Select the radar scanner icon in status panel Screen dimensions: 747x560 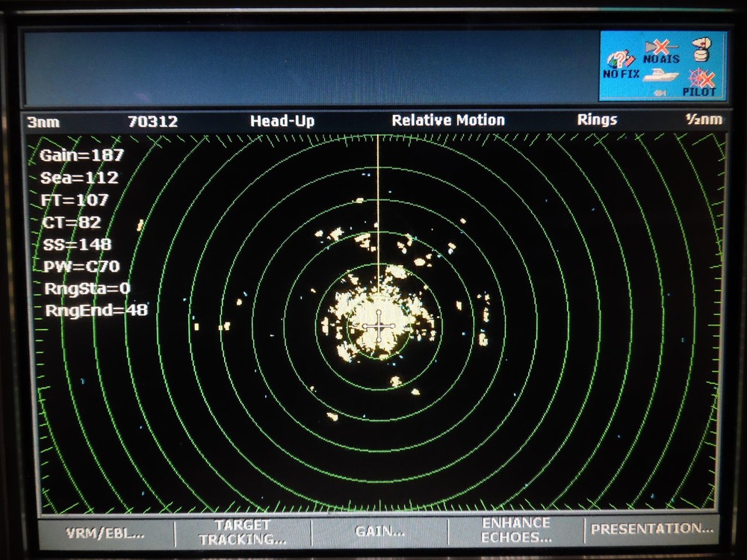tap(701, 49)
